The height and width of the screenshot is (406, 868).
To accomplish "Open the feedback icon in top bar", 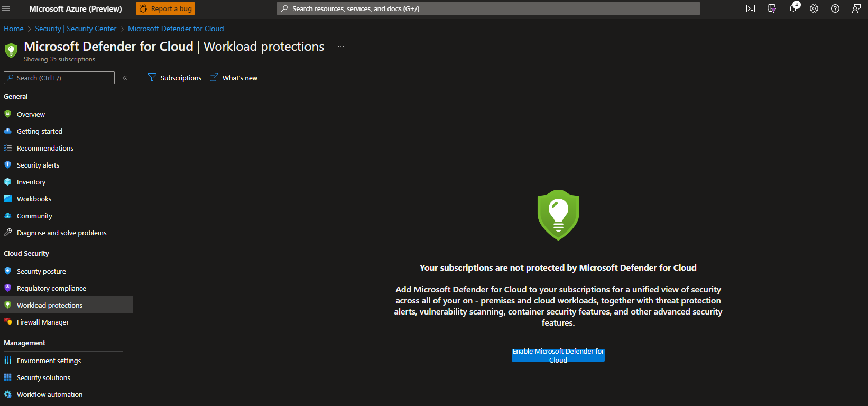I will [856, 8].
